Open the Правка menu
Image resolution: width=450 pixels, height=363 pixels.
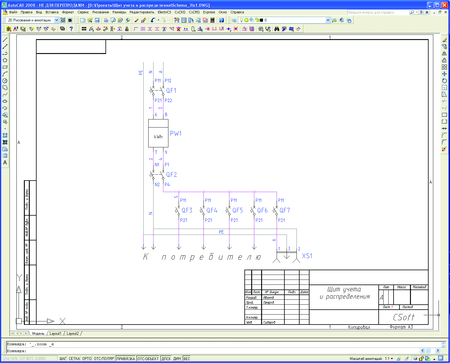27,12
